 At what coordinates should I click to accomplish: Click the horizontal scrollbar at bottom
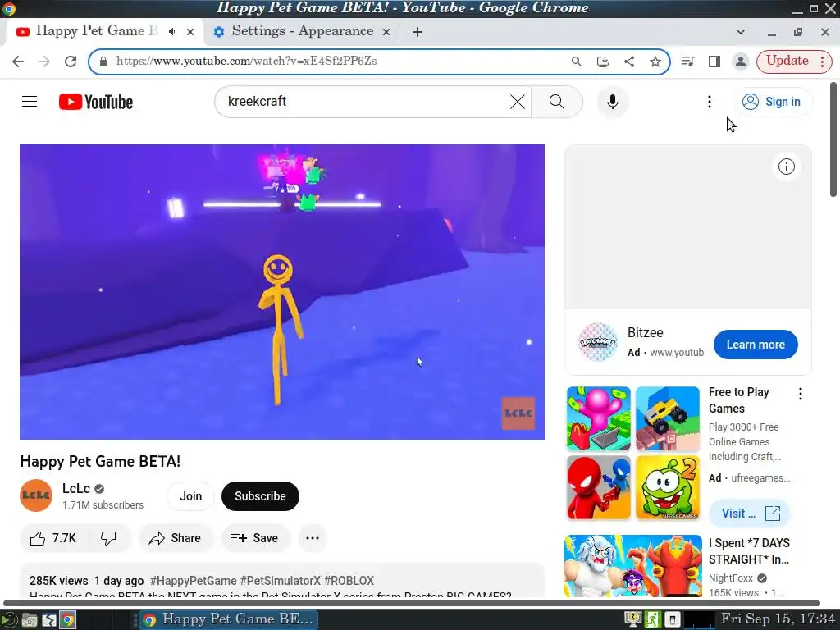[412, 604]
